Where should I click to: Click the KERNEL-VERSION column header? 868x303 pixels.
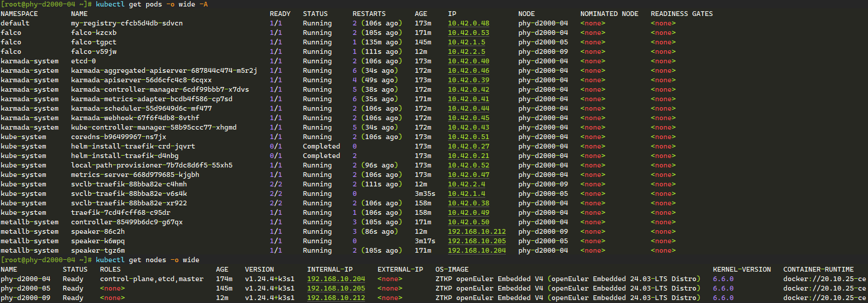741,269
